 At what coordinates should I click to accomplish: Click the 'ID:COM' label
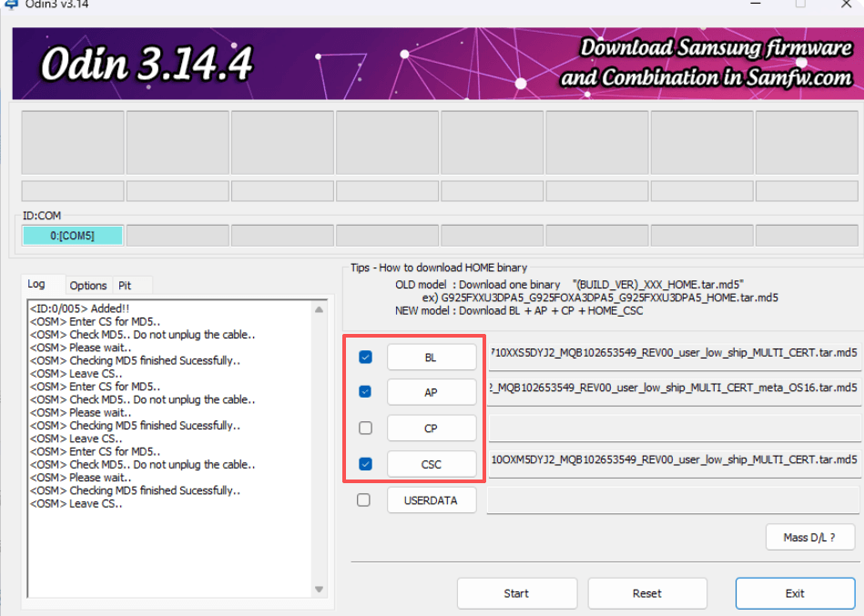42,216
